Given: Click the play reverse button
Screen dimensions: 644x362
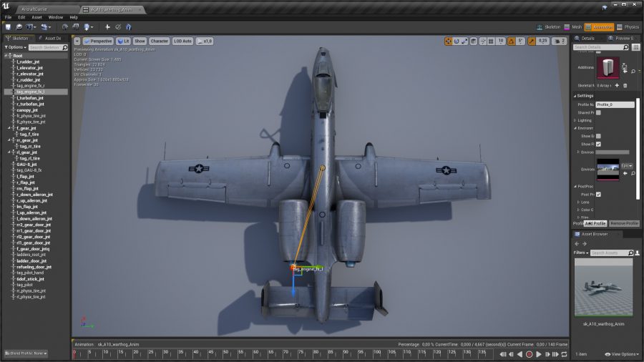Looking at the screenshot, I should pyautogui.click(x=520, y=354).
